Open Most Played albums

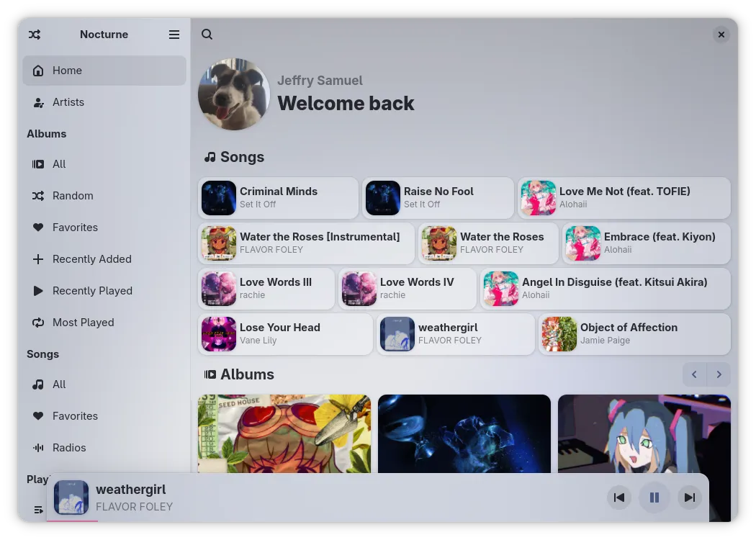[x=104, y=323]
